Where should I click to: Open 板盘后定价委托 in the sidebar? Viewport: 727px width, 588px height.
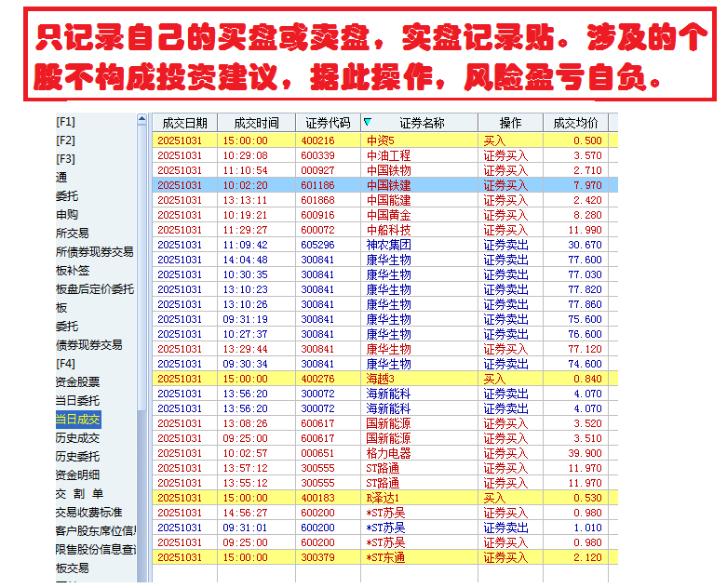[95, 289]
